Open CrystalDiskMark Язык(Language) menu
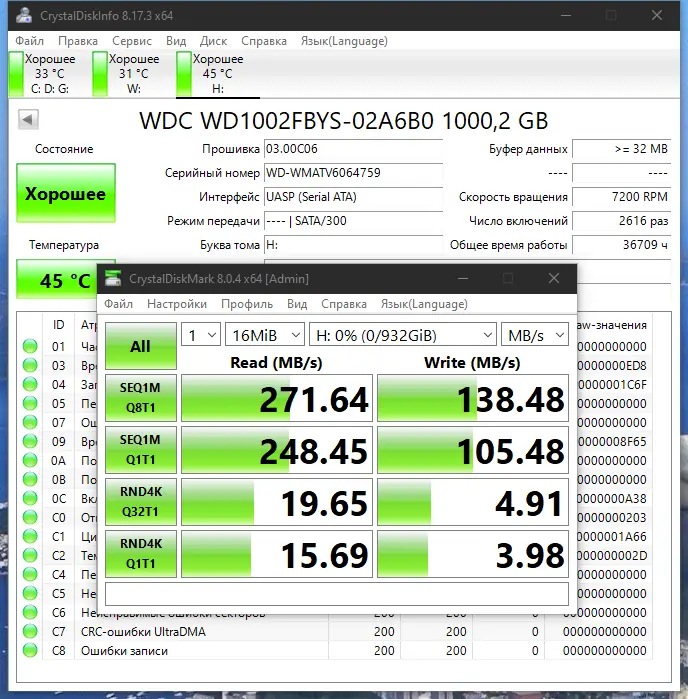 coord(424,304)
